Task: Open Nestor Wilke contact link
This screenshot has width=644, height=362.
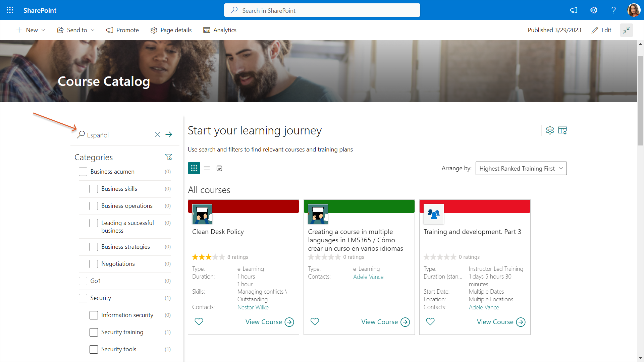Action: (253, 307)
